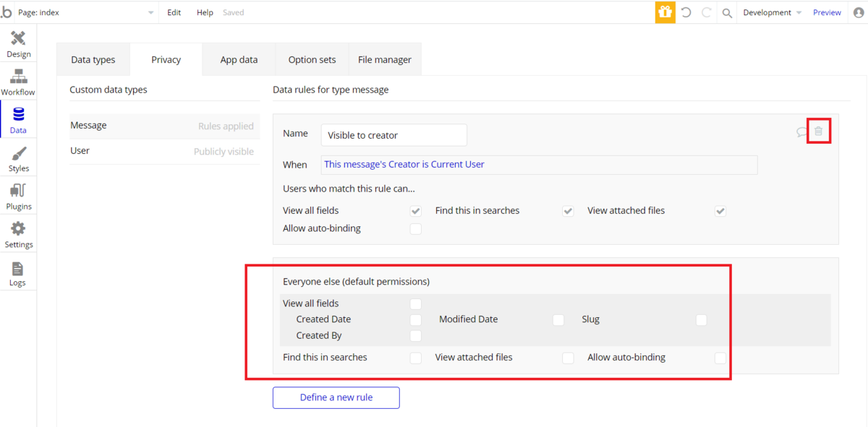868x427 pixels.
Task: Switch to the App data tab
Action: (239, 60)
